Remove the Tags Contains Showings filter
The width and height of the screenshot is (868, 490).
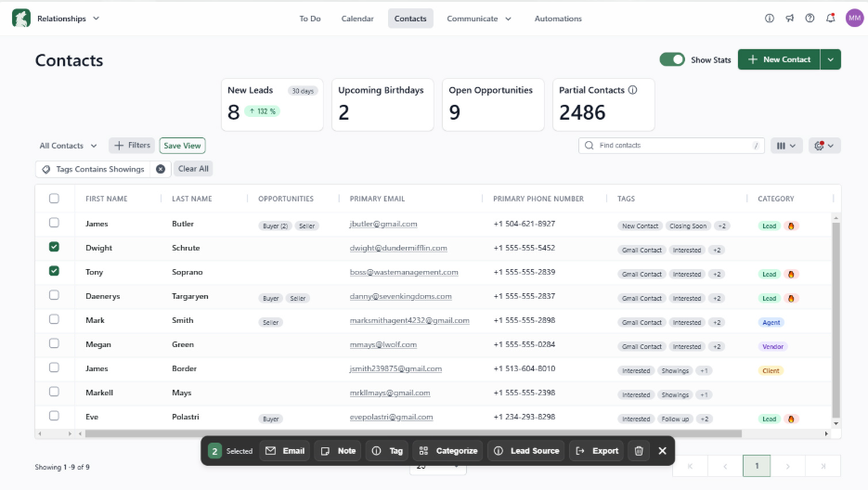coord(161,169)
